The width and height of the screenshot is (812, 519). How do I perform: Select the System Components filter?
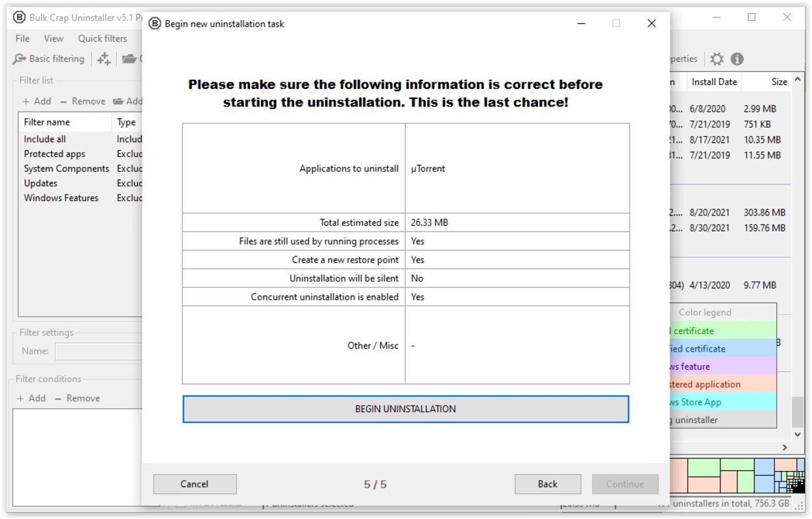tap(80, 169)
